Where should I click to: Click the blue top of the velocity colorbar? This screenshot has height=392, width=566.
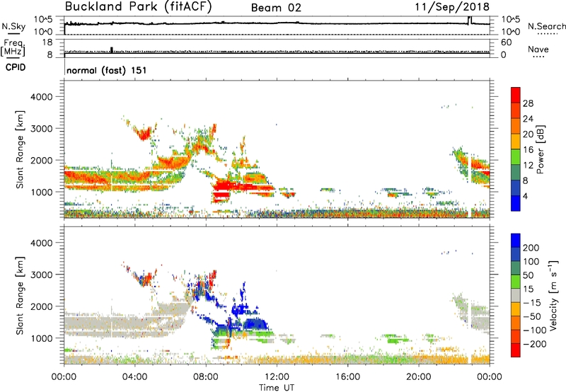point(516,241)
